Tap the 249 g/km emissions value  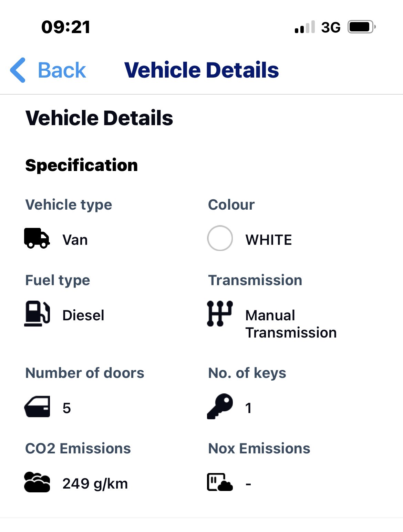(x=95, y=484)
